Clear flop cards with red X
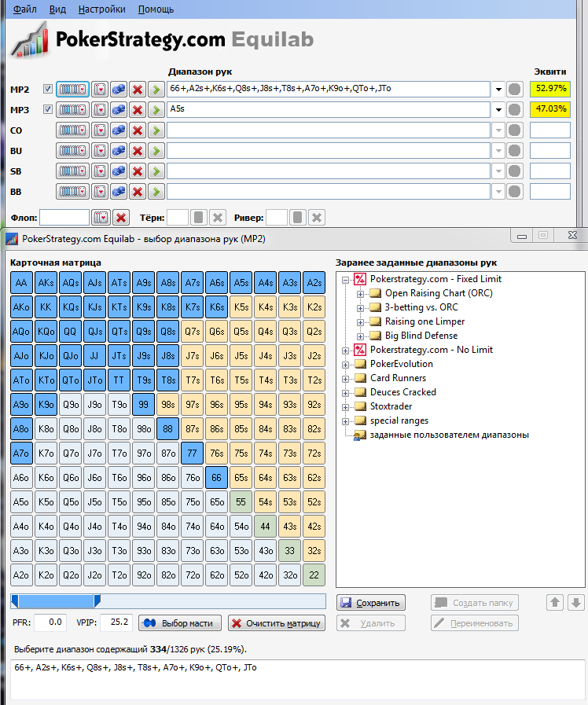 [121, 218]
